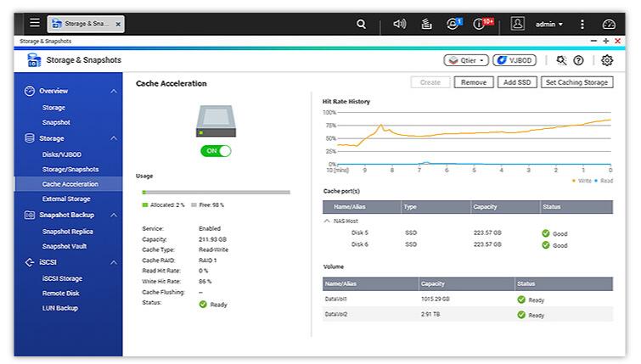Select the Disk 6 row
This screenshot has width=641, height=364.
468,244
